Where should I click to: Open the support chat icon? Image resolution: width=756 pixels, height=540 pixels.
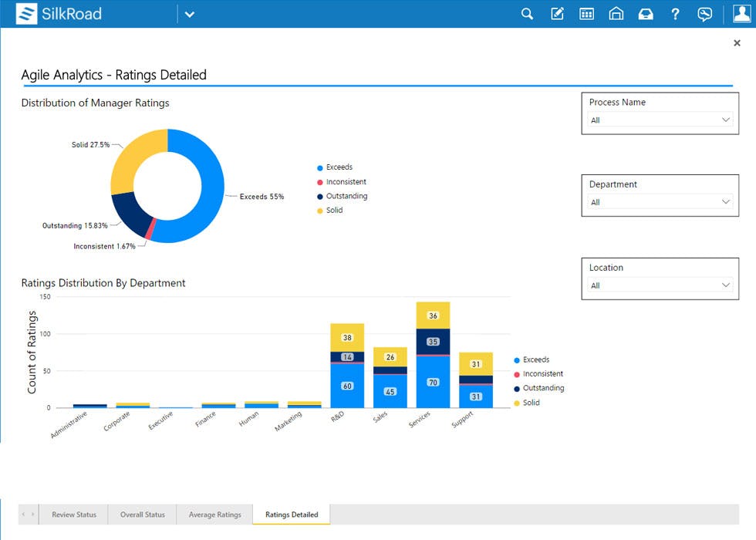(x=704, y=14)
